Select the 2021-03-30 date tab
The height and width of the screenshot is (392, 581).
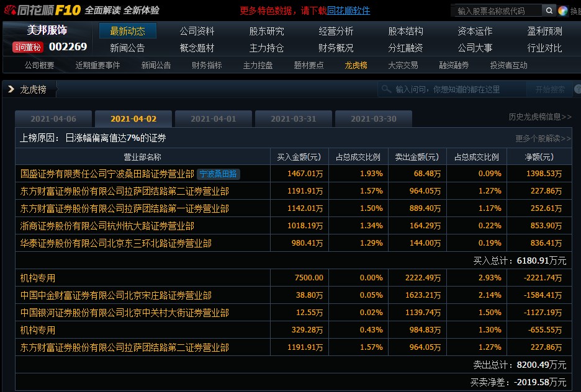point(374,119)
